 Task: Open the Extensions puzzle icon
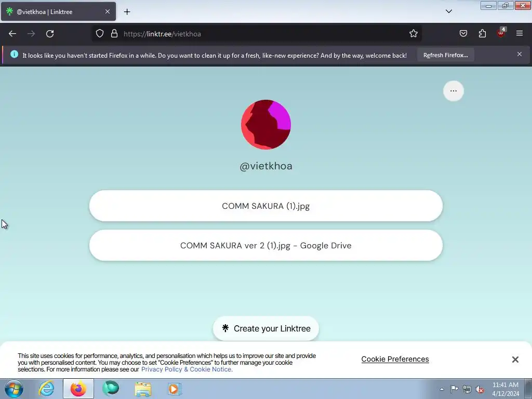point(482,34)
